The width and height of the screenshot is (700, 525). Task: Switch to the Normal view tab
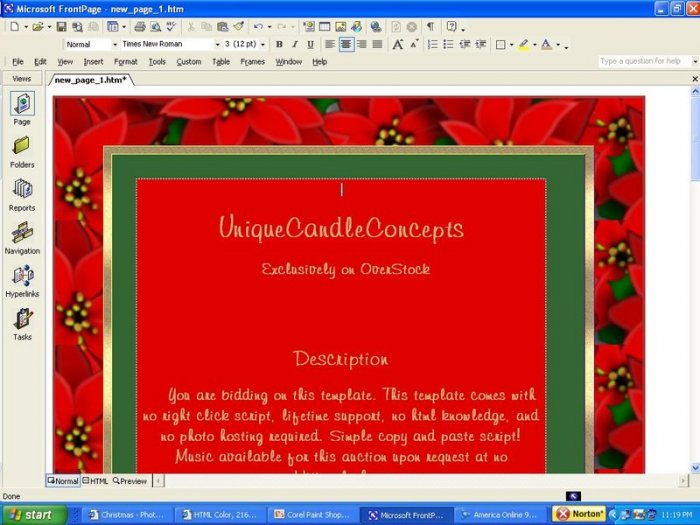(x=63, y=481)
